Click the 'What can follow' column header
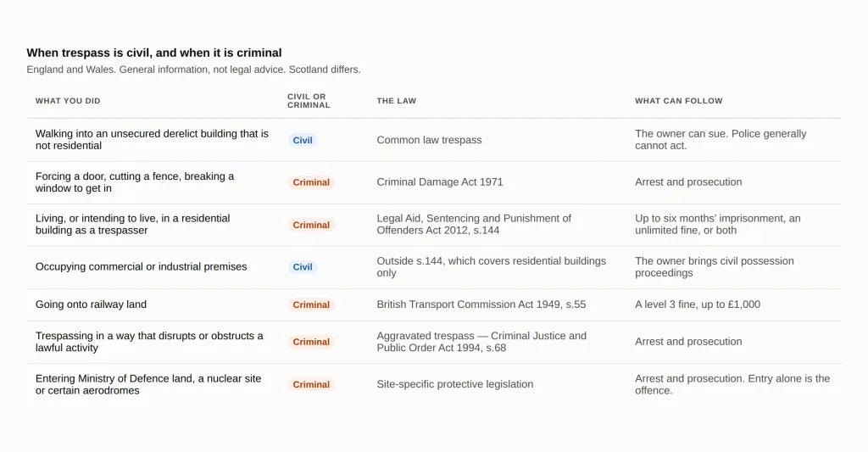 point(679,101)
